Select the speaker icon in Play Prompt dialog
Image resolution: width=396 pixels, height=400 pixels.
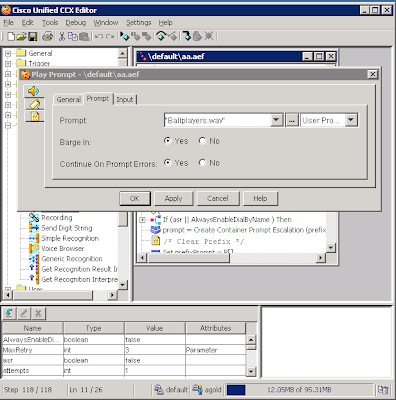tap(34, 91)
